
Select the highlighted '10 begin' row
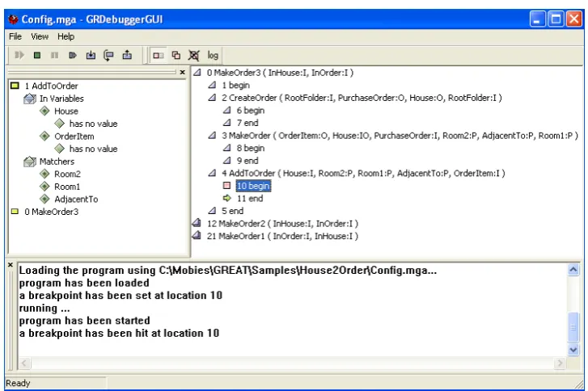click(253, 186)
